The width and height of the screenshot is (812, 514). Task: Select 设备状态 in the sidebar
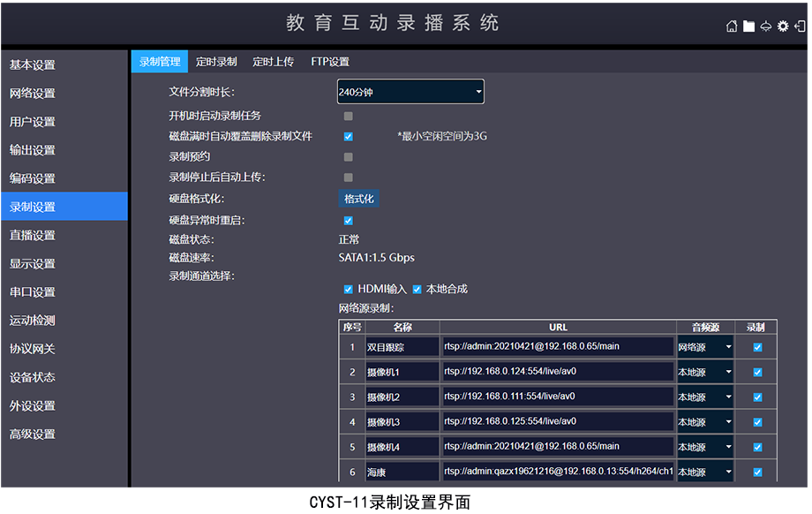[x=33, y=377]
